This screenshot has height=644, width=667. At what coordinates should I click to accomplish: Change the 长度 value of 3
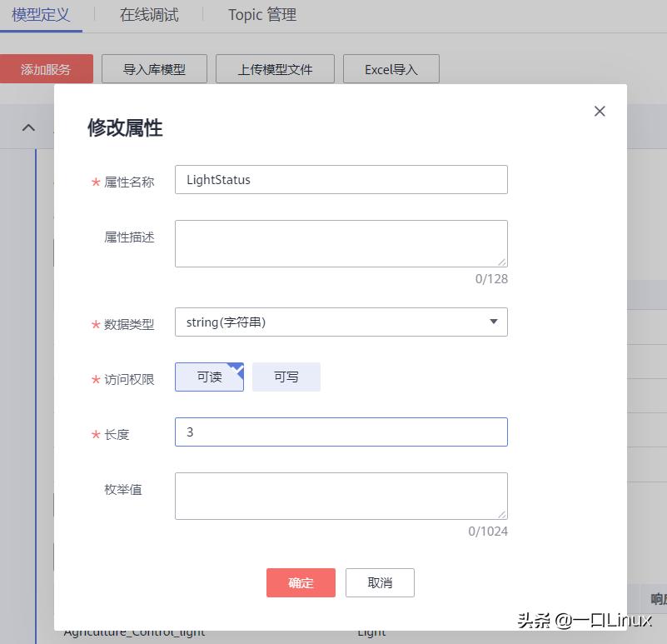coord(341,432)
